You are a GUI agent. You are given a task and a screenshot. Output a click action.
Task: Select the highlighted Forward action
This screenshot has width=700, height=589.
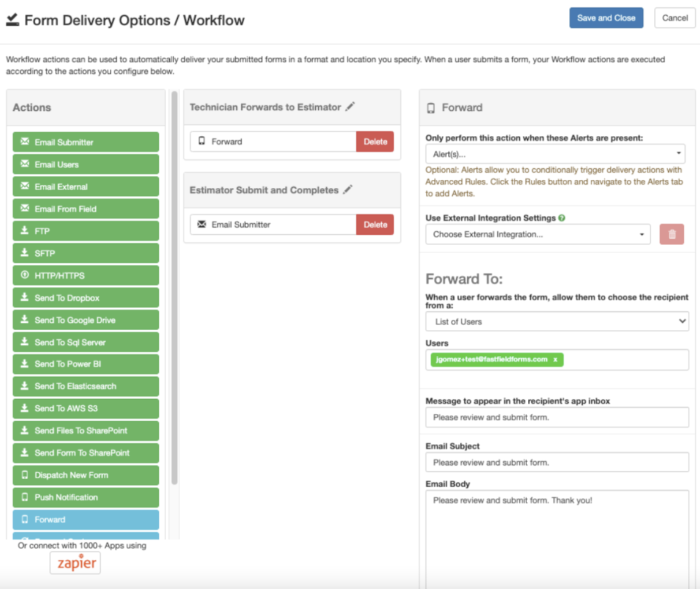click(x=85, y=519)
